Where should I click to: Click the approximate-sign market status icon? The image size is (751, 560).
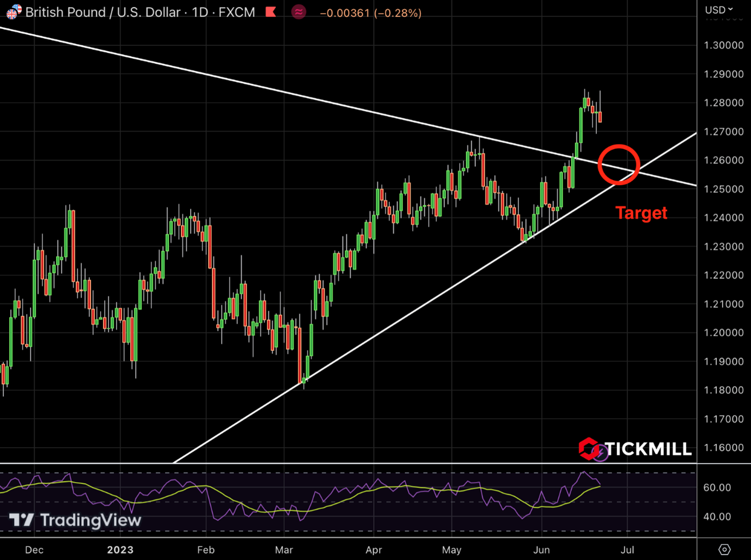(298, 12)
